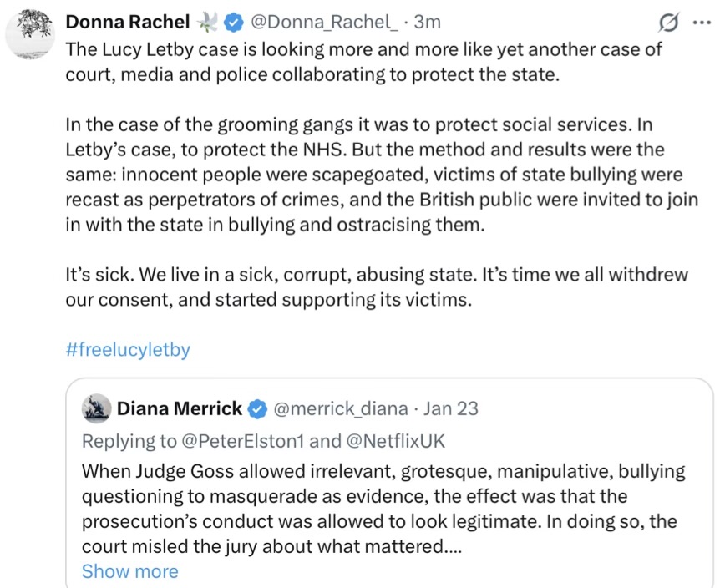This screenshot has height=588, width=720.
Task: Open the #freelucyletby hashtag
Action: pos(127,349)
